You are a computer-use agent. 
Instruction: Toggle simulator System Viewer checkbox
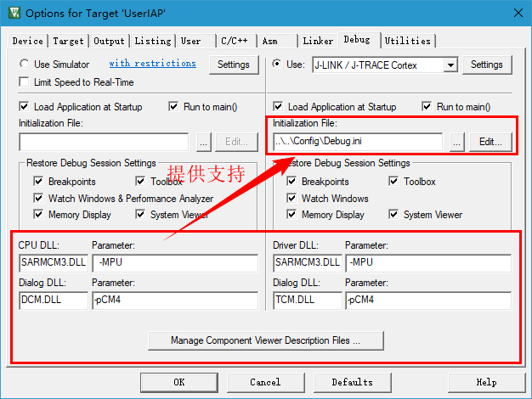coord(140,215)
